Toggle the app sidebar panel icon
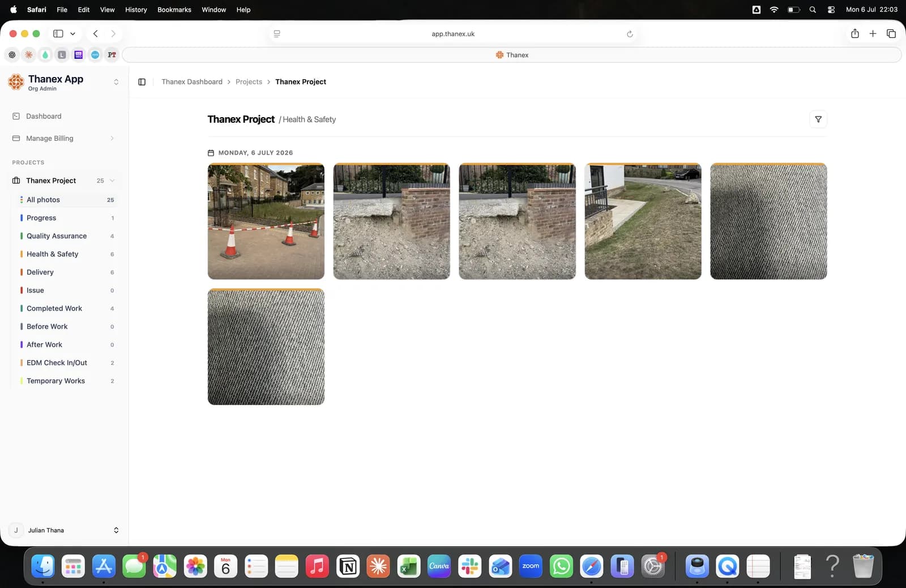 142,82
